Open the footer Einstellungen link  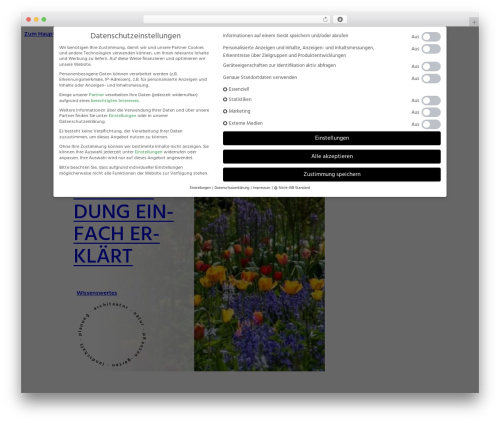[x=200, y=188]
